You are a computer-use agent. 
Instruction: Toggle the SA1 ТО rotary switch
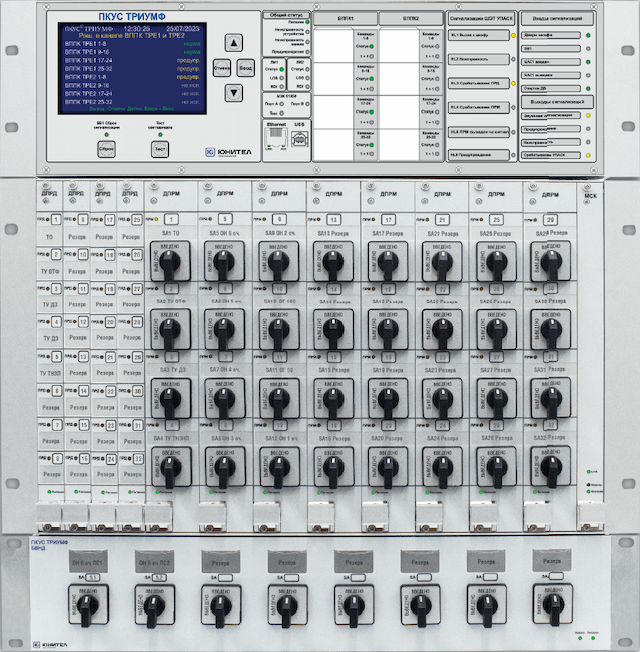click(172, 264)
